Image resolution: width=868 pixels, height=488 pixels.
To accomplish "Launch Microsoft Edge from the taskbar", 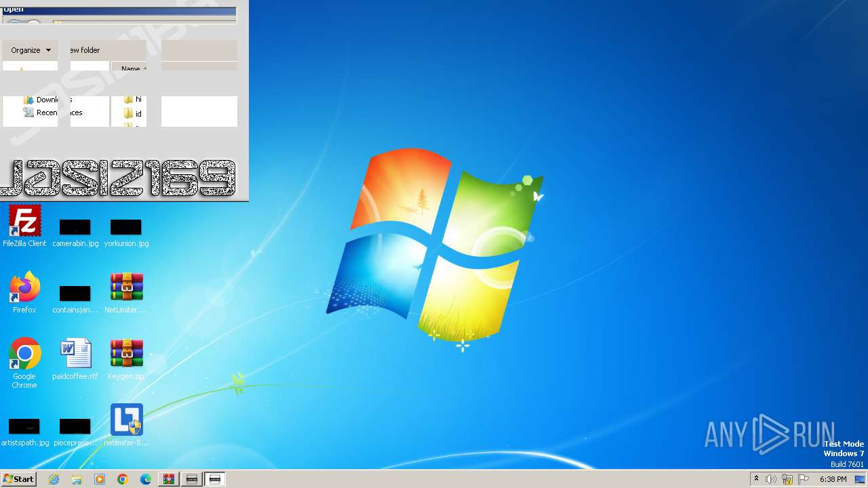I will point(146,479).
